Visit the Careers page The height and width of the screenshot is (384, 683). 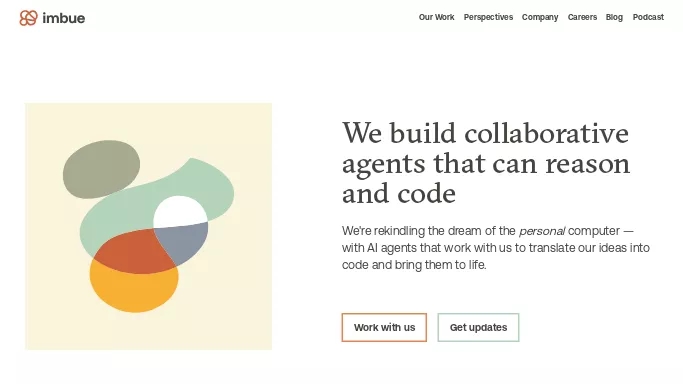582,17
